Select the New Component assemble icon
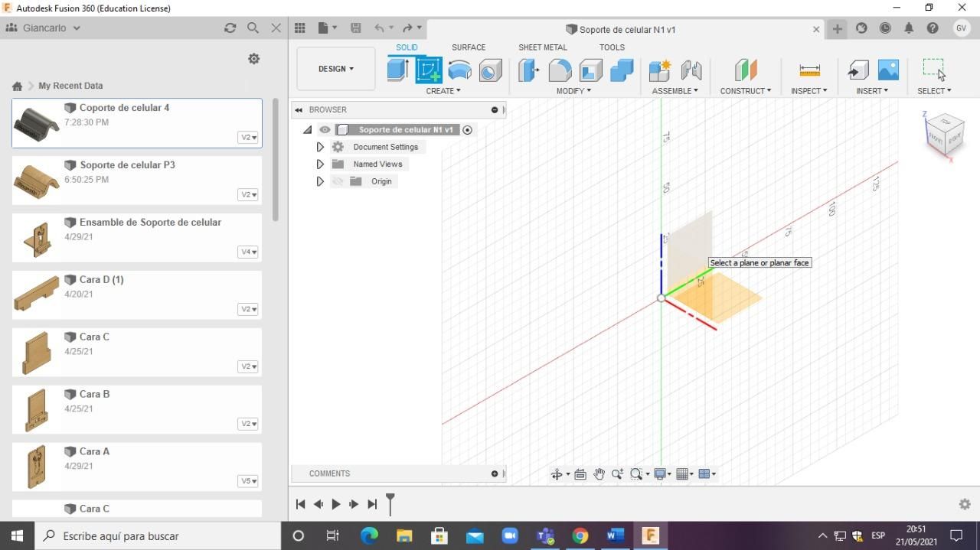This screenshot has height=550, width=980. coord(660,70)
